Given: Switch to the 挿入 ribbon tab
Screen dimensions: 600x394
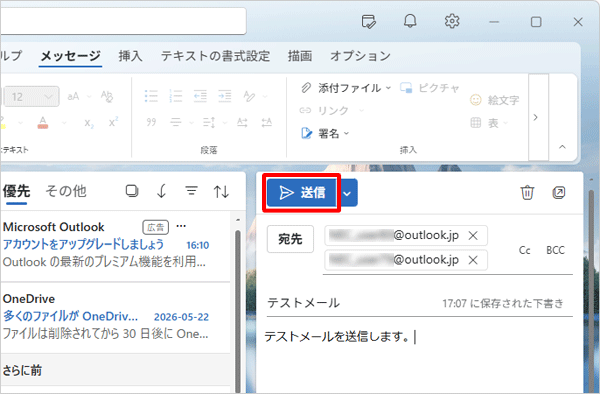Looking at the screenshot, I should [130, 56].
